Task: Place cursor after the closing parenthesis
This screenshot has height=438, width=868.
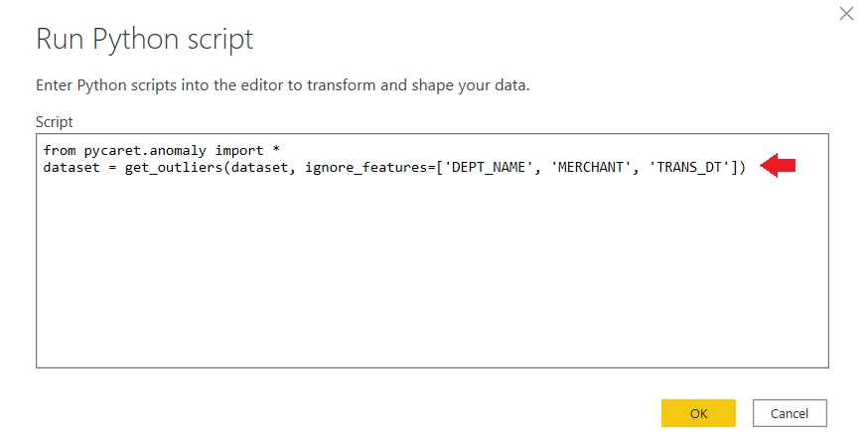Action: (x=748, y=167)
